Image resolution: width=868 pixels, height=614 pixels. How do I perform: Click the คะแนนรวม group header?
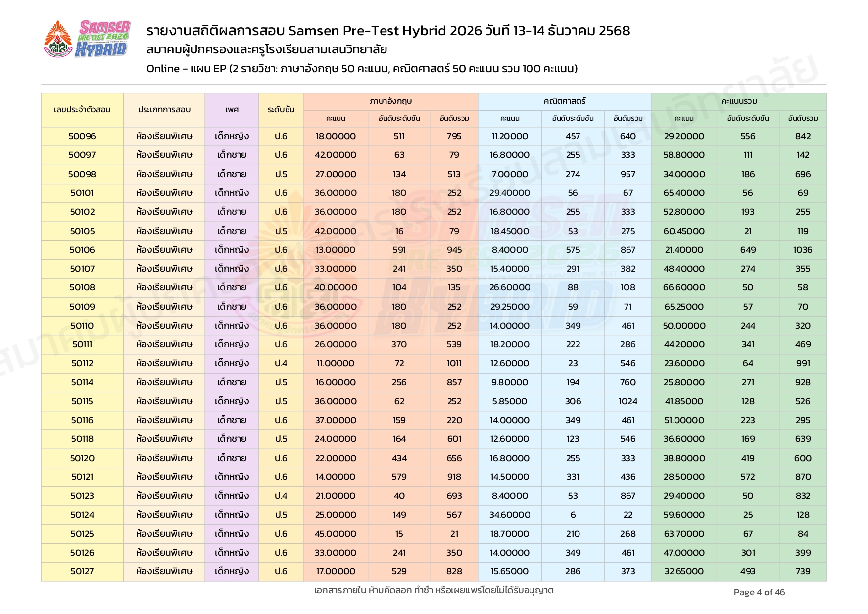click(739, 101)
